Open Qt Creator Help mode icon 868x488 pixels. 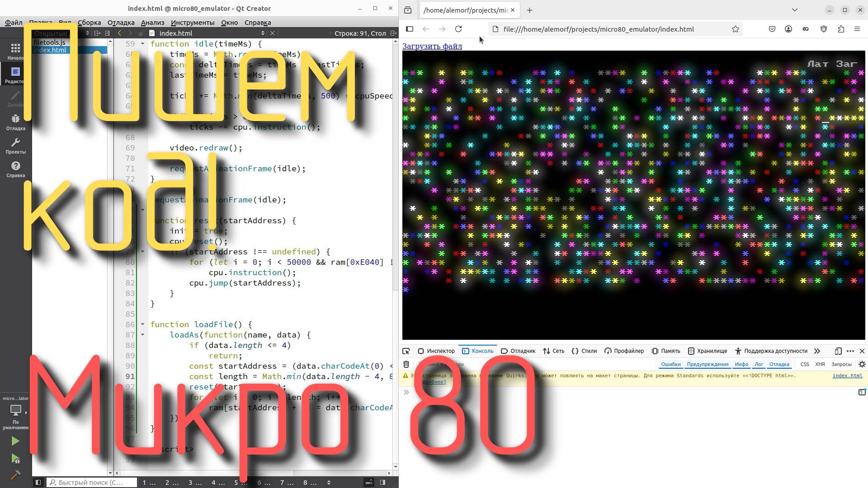[15, 166]
